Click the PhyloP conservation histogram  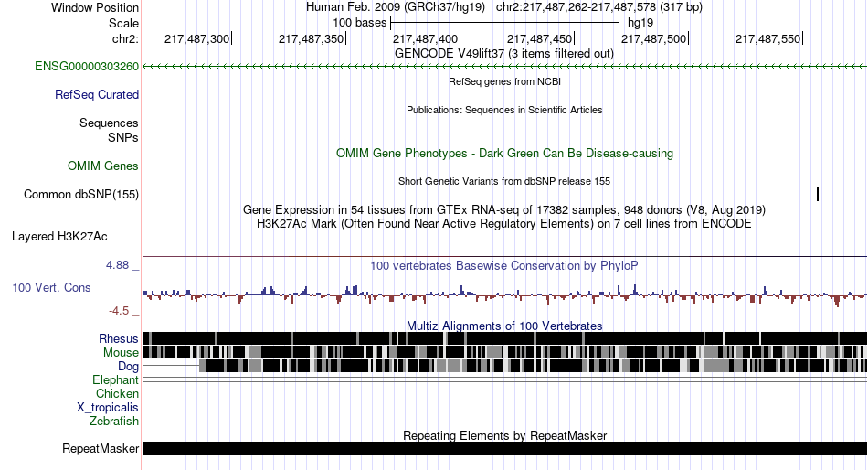(505, 294)
